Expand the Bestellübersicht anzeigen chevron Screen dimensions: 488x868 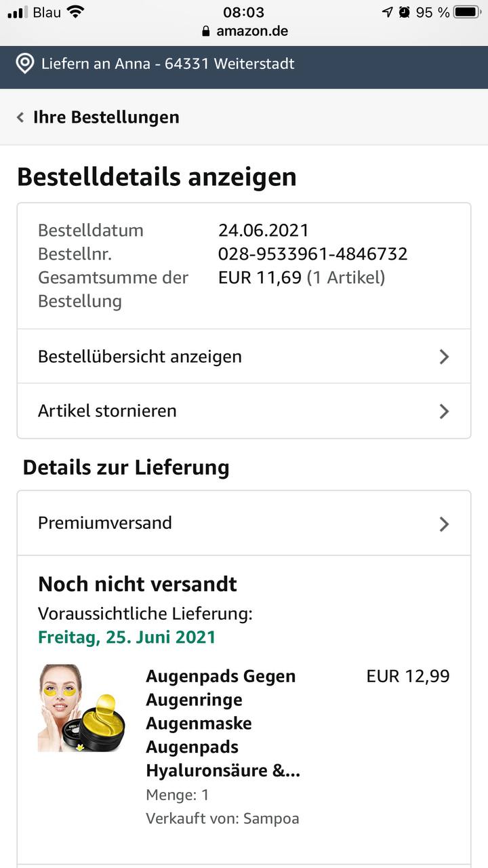444,357
